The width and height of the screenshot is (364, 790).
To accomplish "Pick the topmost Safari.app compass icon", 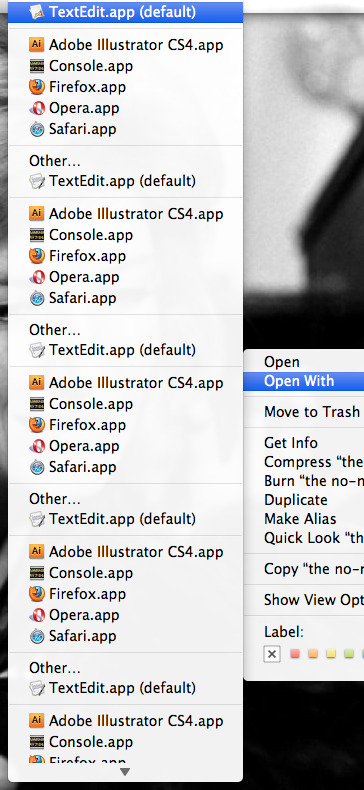I will (x=36, y=129).
